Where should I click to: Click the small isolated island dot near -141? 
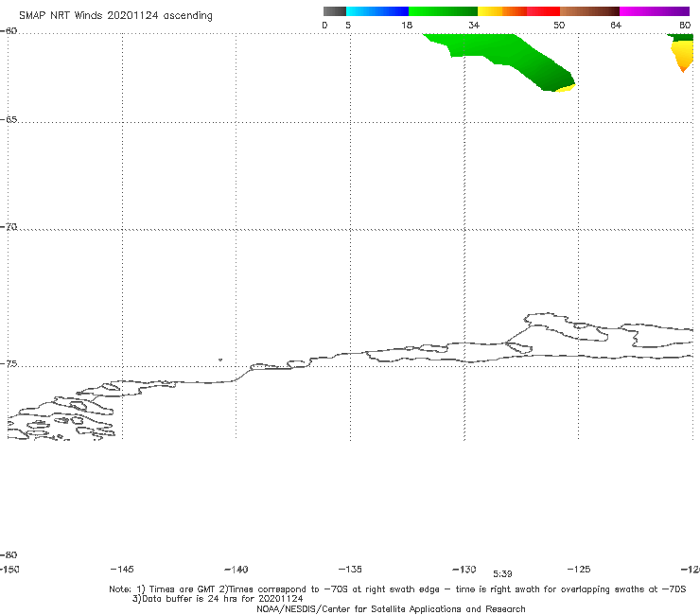pos(220,360)
